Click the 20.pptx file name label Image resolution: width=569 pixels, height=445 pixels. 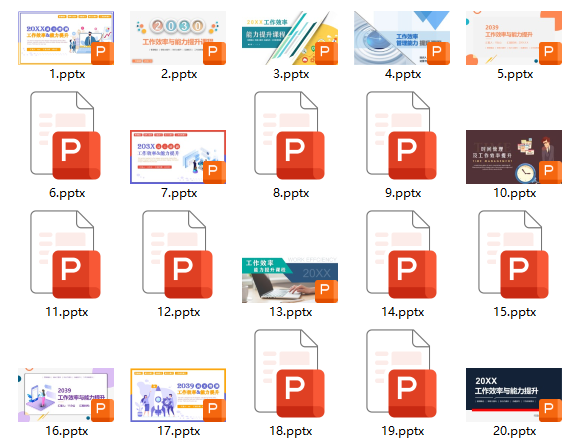click(515, 431)
